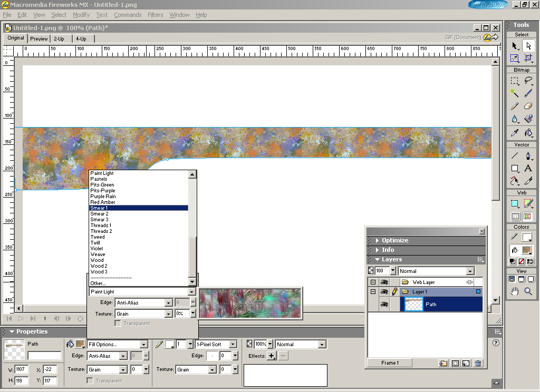Image resolution: width=540 pixels, height=392 pixels.
Task: Toggle Show Slices and Hotspots button
Action: (x=527, y=216)
